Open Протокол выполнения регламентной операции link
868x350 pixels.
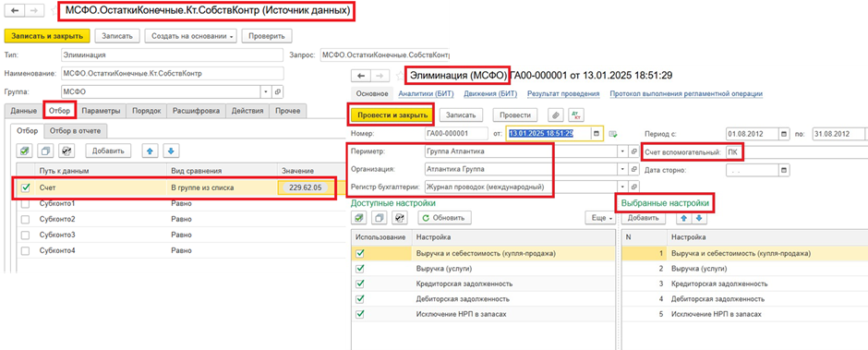pos(686,94)
